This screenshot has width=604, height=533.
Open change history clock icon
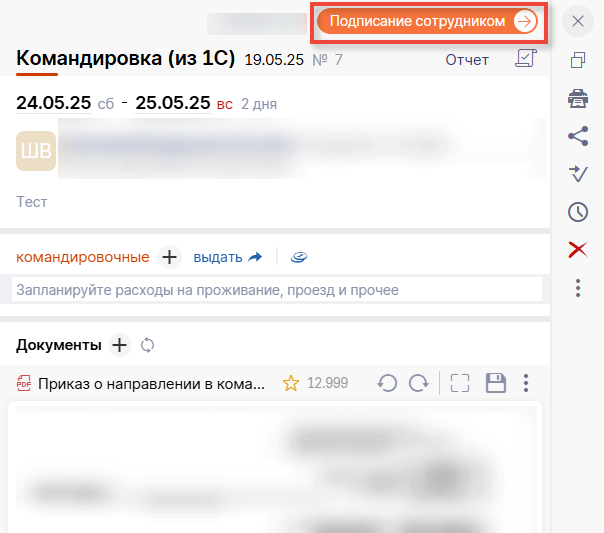tap(577, 212)
